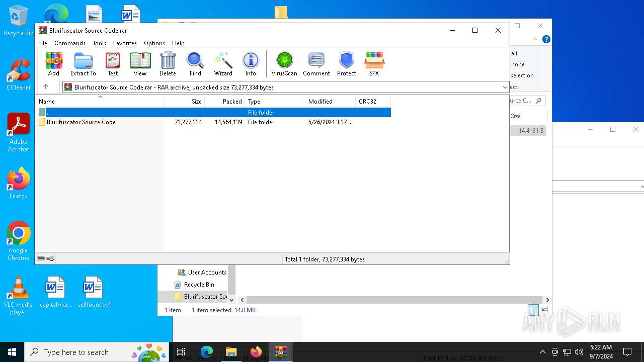The image size is (644, 362).
Task: Click the Protect shield icon
Action: tap(347, 64)
